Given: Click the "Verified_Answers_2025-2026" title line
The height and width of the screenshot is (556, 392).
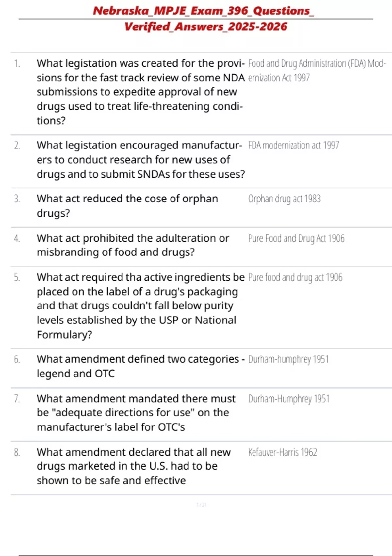Looking at the screenshot, I should click(205, 26).
